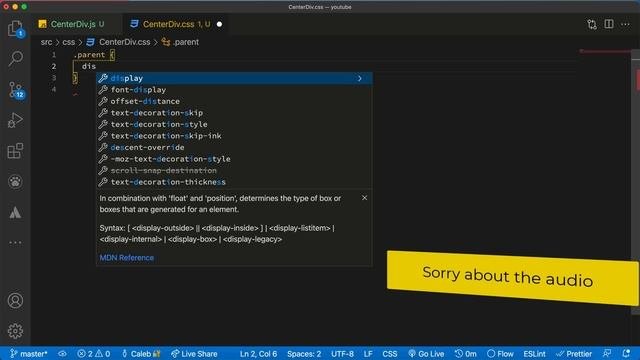Viewport: 640px width, 360px height.
Task: Click the master branch indicator
Action: (x=29, y=354)
